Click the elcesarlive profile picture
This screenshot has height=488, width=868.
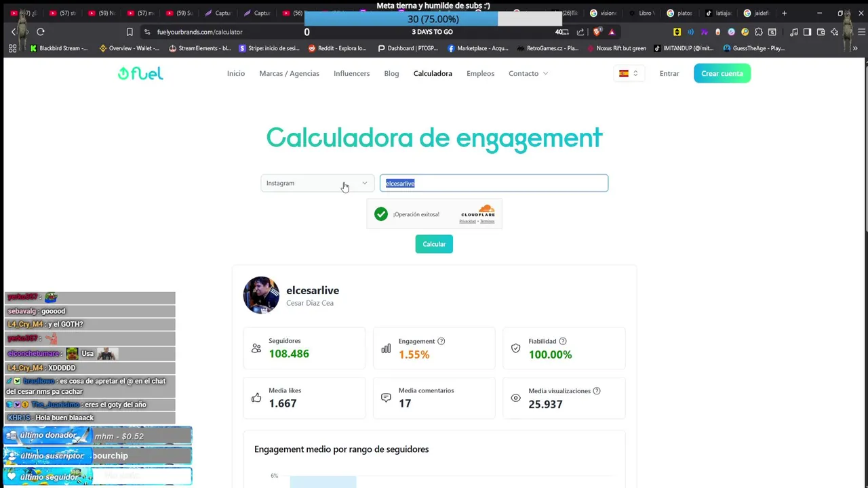coord(261,295)
